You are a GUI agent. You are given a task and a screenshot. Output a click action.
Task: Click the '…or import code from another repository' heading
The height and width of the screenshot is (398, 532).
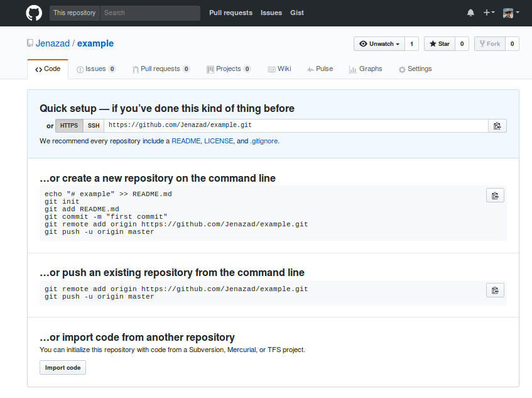(x=137, y=337)
